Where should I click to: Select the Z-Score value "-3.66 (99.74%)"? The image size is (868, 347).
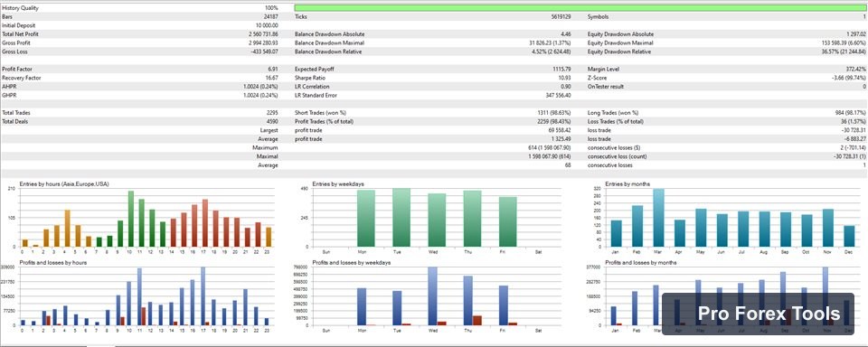(849, 78)
